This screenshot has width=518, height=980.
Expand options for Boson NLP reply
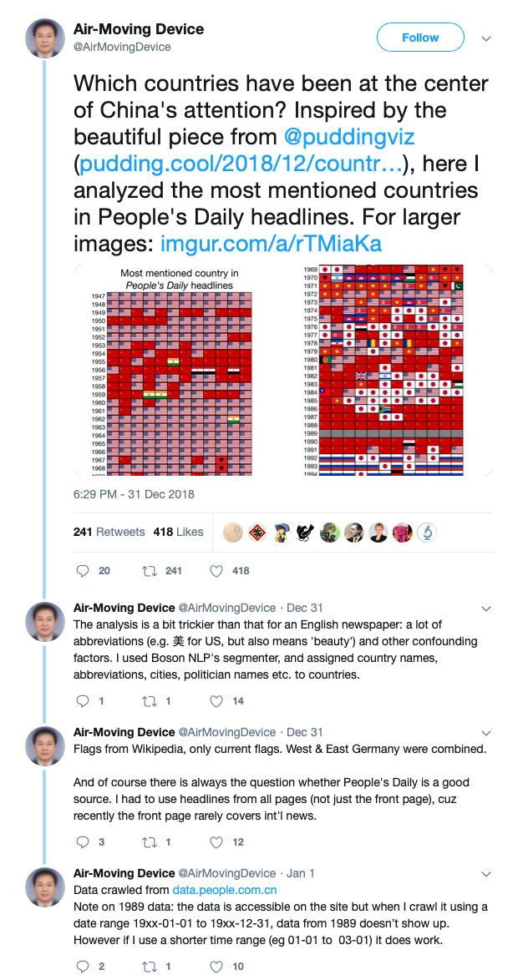pyautogui.click(x=487, y=607)
